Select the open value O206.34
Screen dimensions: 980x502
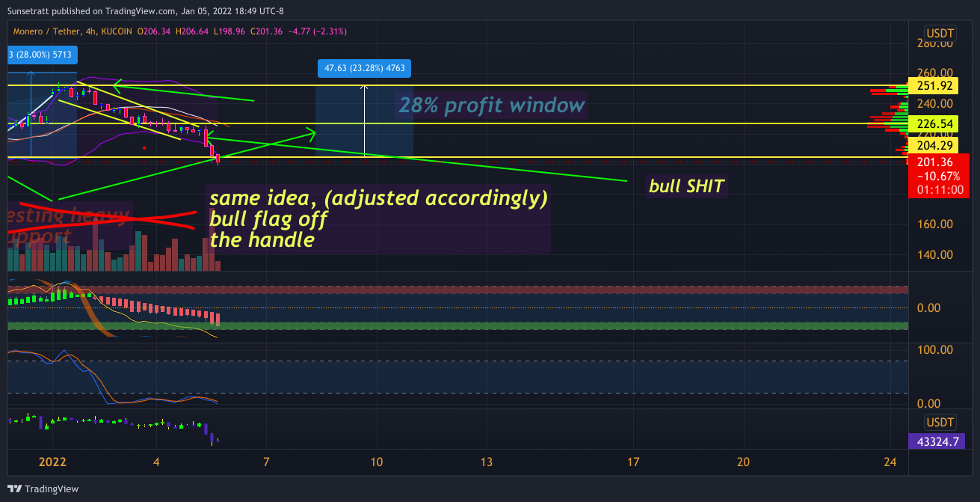(x=153, y=31)
